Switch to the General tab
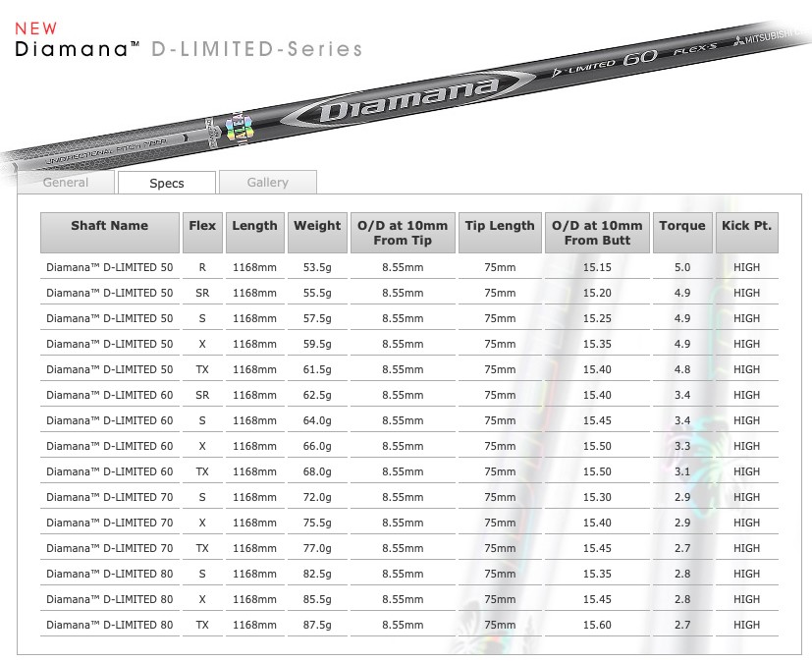 (65, 183)
